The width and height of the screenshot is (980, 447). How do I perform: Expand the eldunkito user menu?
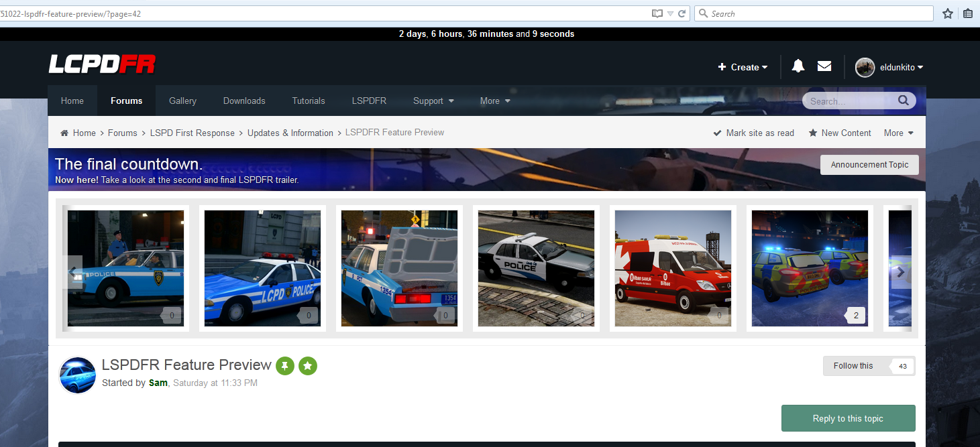[x=902, y=67]
